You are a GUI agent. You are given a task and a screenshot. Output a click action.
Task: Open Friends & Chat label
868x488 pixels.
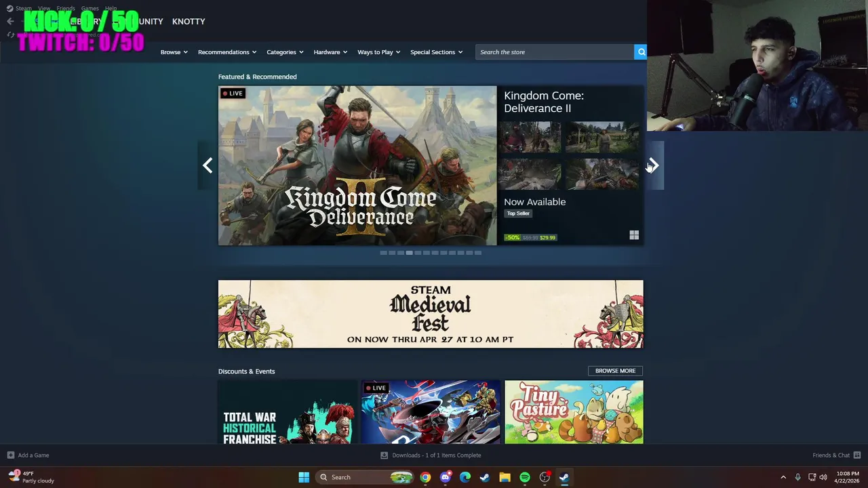pos(831,455)
